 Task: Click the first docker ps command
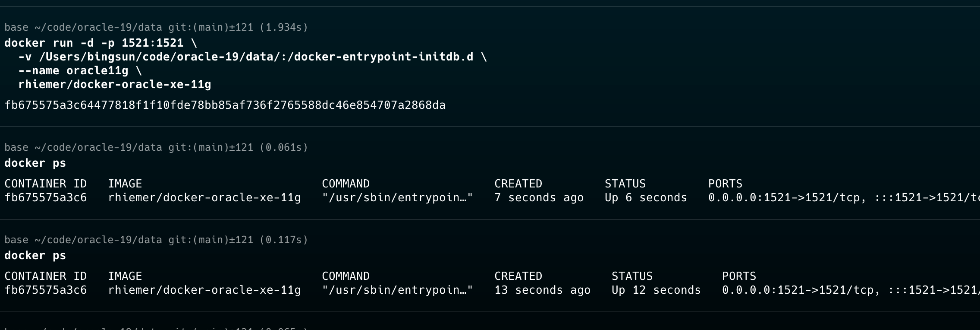35,163
